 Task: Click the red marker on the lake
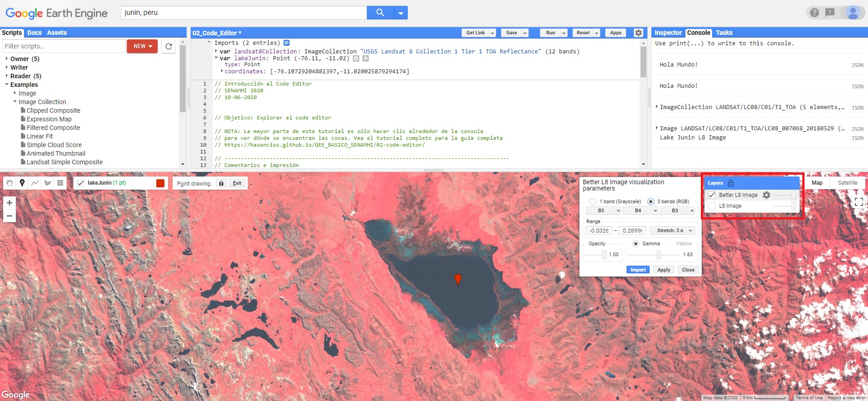tap(458, 279)
